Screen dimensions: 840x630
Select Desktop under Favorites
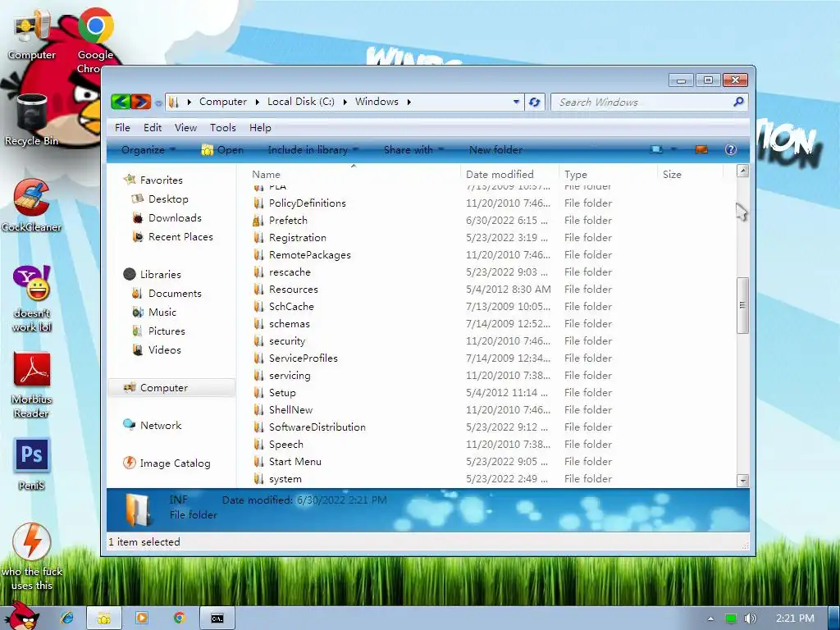click(168, 199)
